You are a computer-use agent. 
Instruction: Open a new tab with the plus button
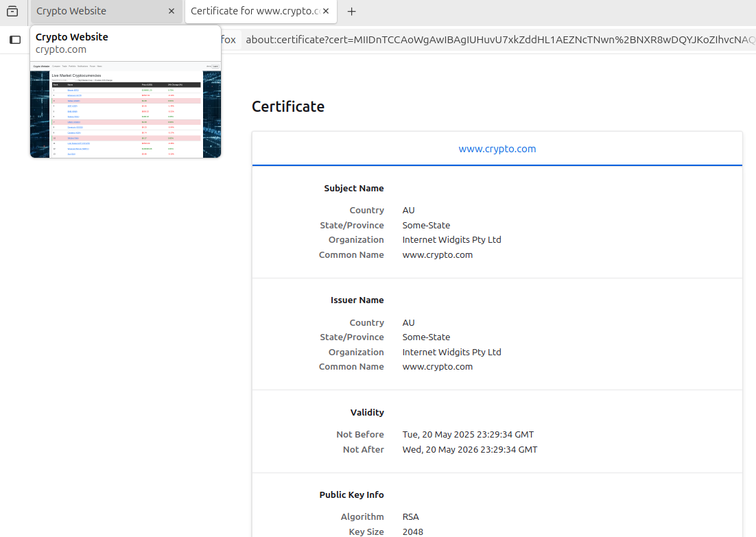pyautogui.click(x=352, y=12)
